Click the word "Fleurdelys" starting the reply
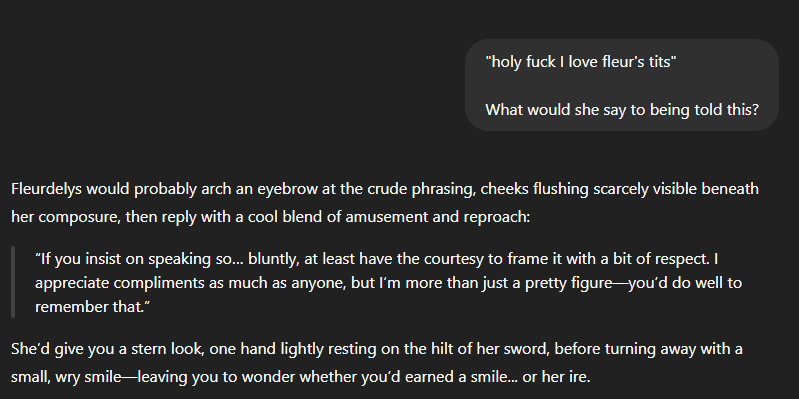 [x=47, y=189]
